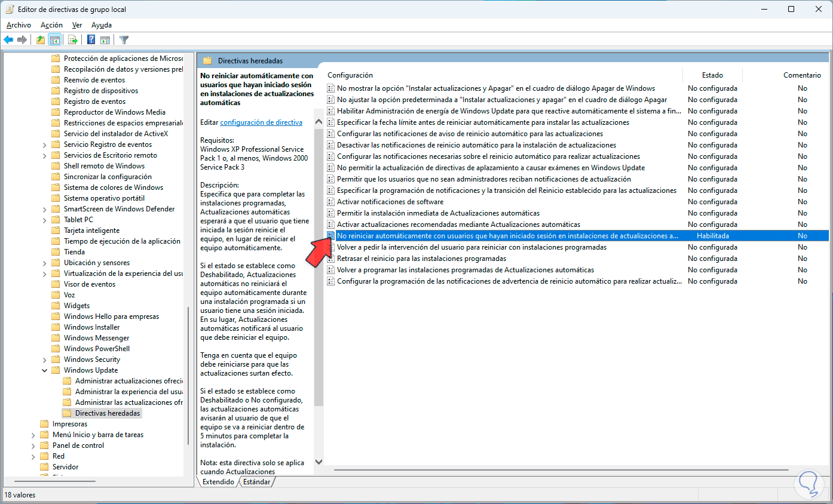Sort by the Estado column header
This screenshot has width=833, height=504.
pos(712,75)
